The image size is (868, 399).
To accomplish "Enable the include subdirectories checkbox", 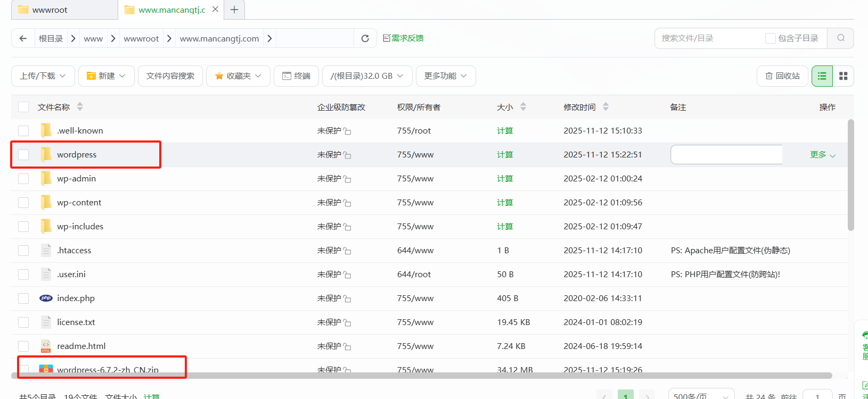I will 770,38.
